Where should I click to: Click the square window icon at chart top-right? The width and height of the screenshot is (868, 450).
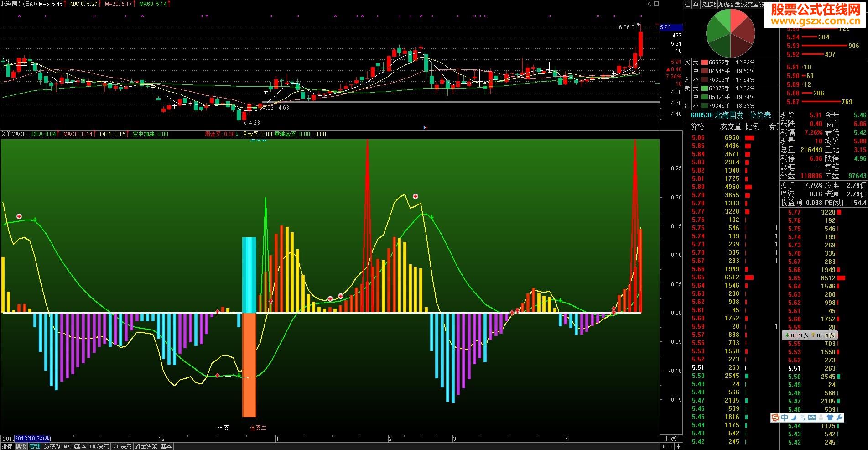(x=657, y=4)
